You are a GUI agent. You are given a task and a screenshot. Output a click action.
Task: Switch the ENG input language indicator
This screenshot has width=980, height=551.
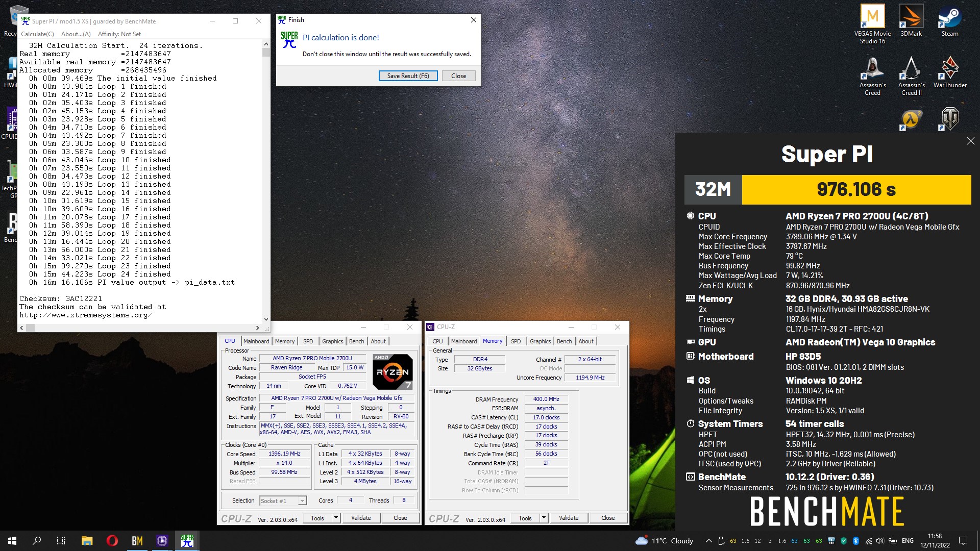(908, 541)
